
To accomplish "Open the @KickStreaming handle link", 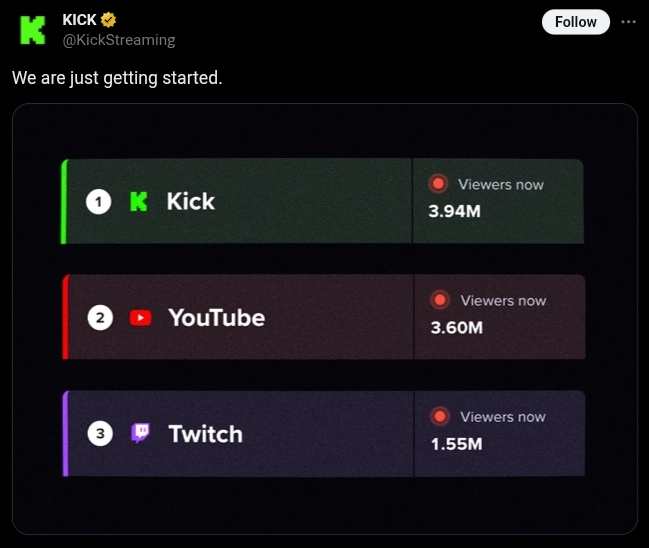I will click(x=119, y=40).
